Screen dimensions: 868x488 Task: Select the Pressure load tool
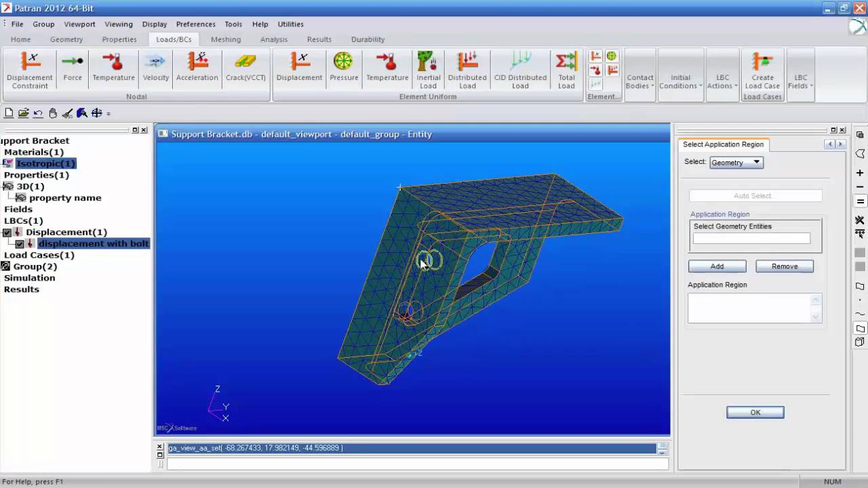[344, 68]
